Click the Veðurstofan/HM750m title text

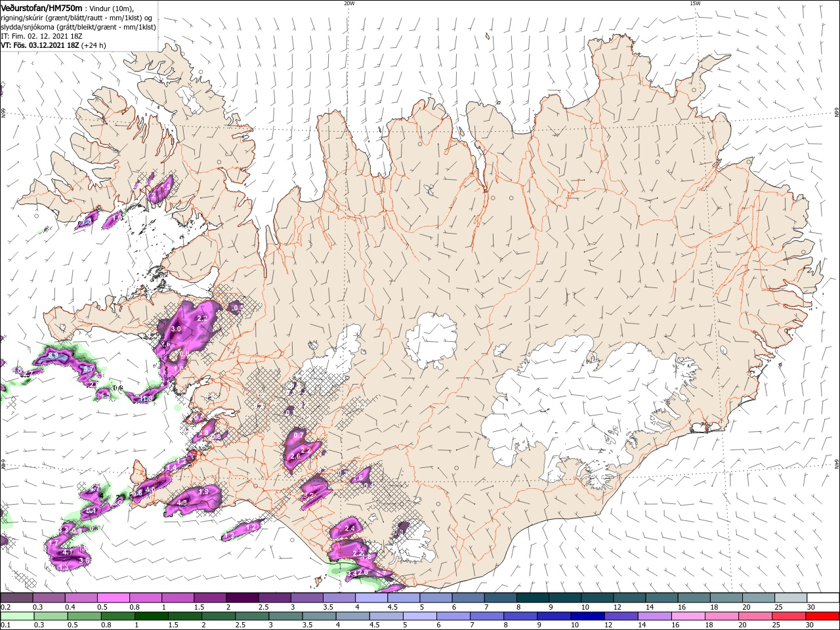[41, 7]
